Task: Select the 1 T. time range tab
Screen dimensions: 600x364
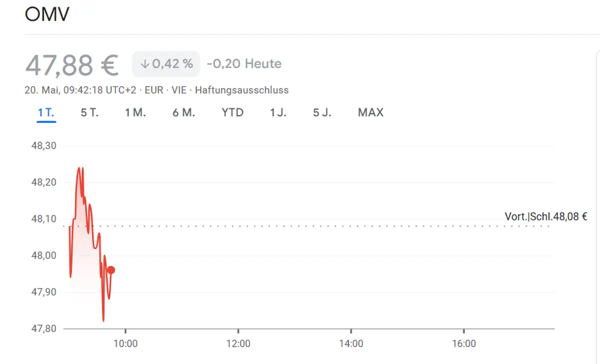Action: tap(46, 112)
